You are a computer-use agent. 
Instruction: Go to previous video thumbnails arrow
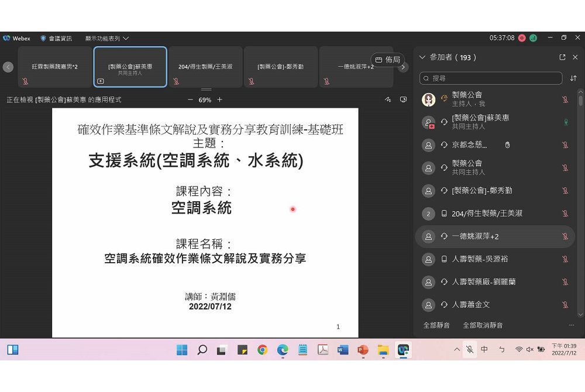pos(8,67)
